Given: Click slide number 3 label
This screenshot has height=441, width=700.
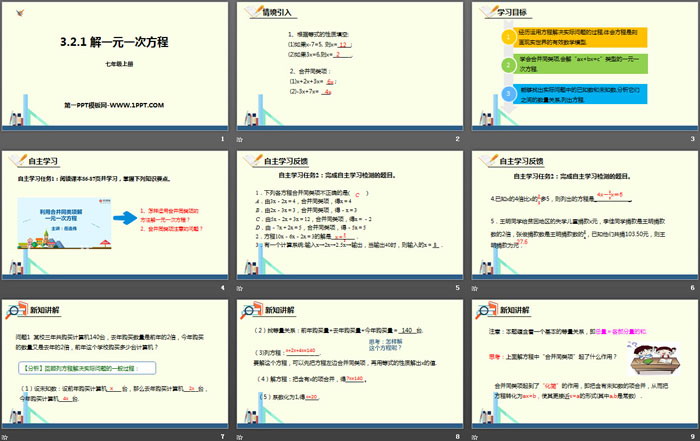Looking at the screenshot, I should 692,139.
